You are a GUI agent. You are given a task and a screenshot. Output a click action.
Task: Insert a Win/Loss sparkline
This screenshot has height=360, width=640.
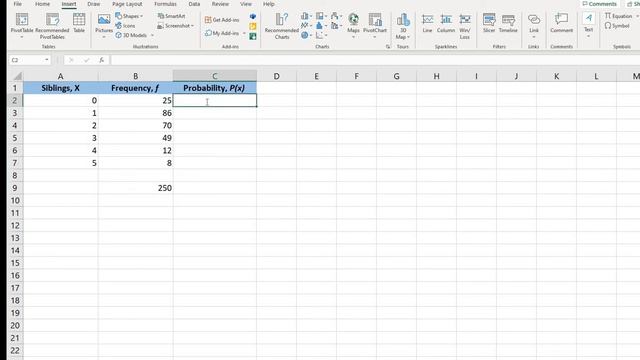coord(464,26)
